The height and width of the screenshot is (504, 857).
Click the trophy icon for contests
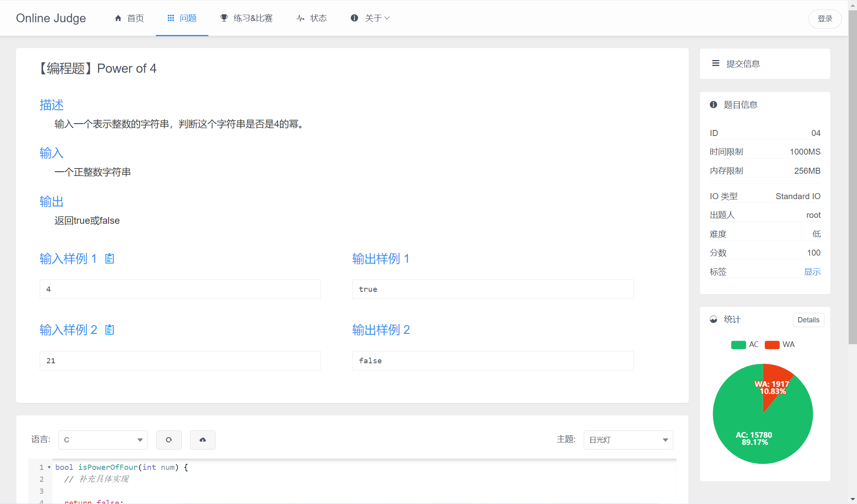click(x=224, y=18)
